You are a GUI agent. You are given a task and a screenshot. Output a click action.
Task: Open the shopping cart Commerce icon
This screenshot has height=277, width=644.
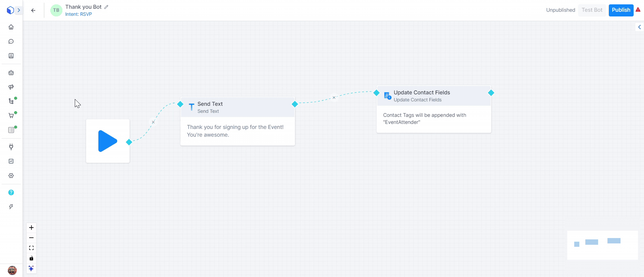pyautogui.click(x=11, y=116)
